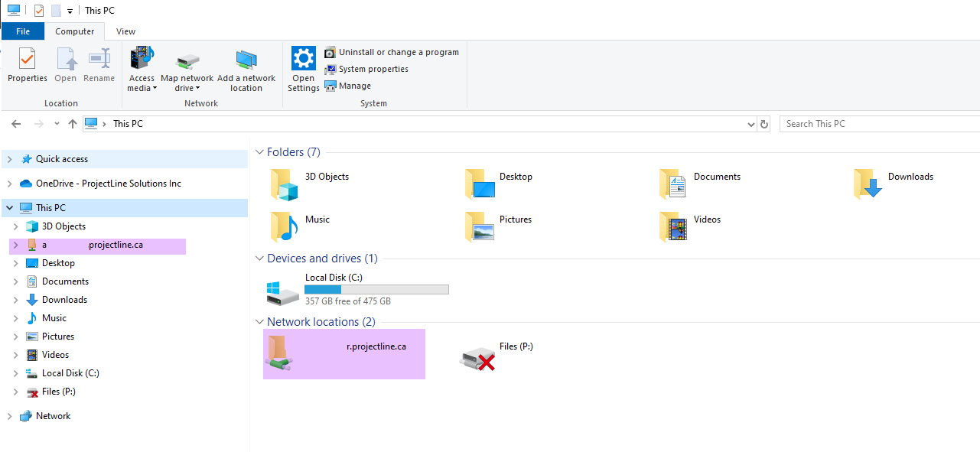
Task: Click Uninstall or change a program
Action: pos(392,52)
